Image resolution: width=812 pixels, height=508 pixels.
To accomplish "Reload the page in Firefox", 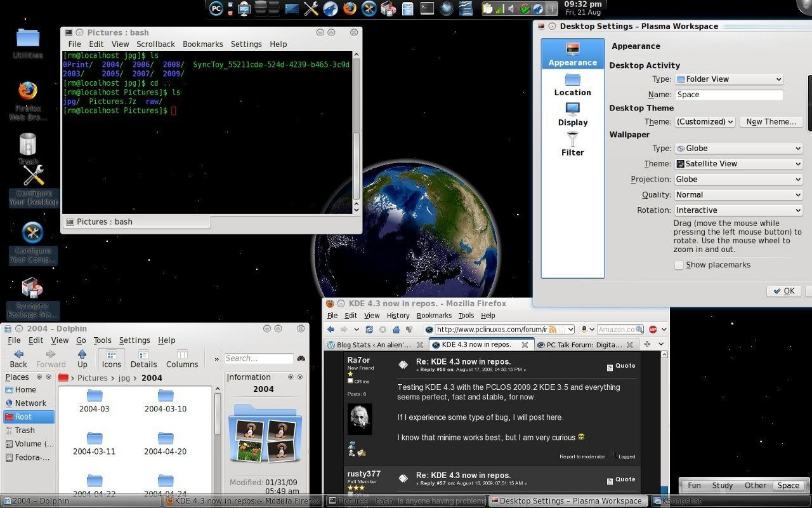I will tap(370, 329).
